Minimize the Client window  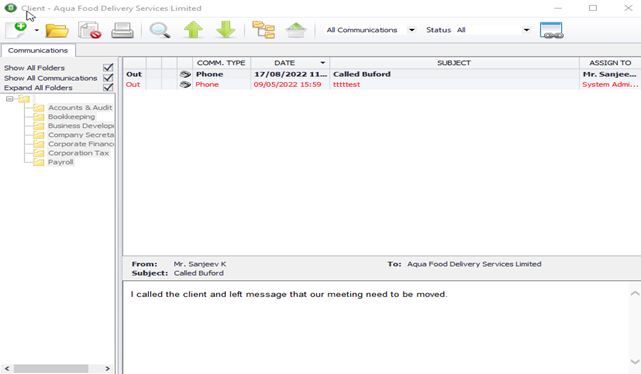point(558,8)
